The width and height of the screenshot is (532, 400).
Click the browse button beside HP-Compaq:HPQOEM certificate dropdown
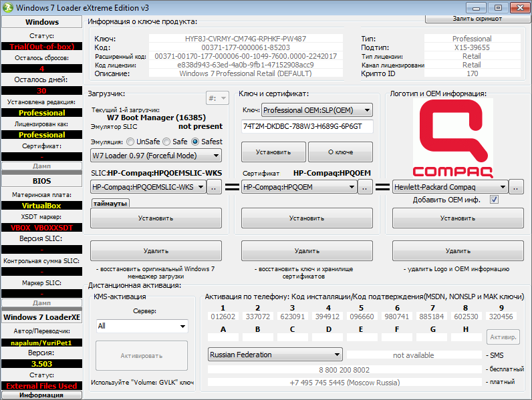click(x=365, y=188)
